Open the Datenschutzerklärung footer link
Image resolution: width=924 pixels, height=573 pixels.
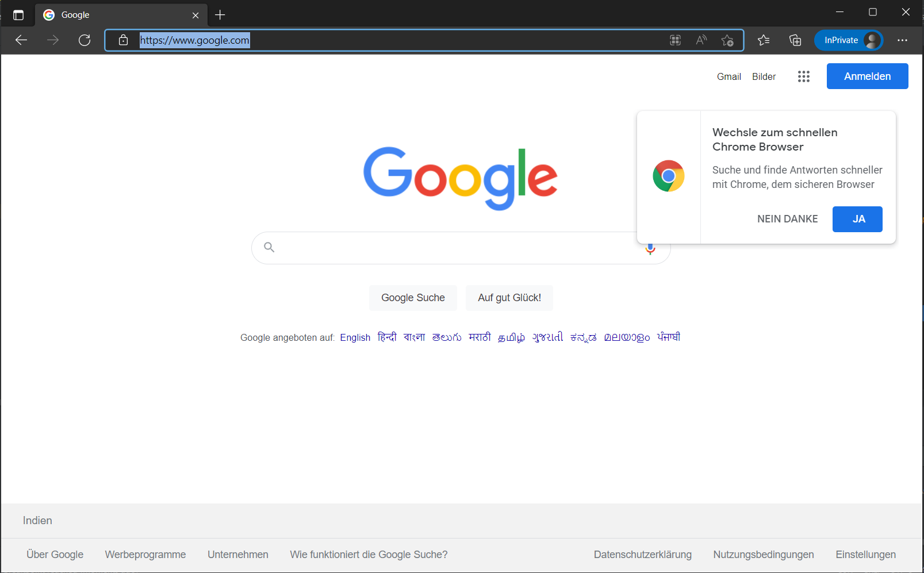[x=643, y=555]
